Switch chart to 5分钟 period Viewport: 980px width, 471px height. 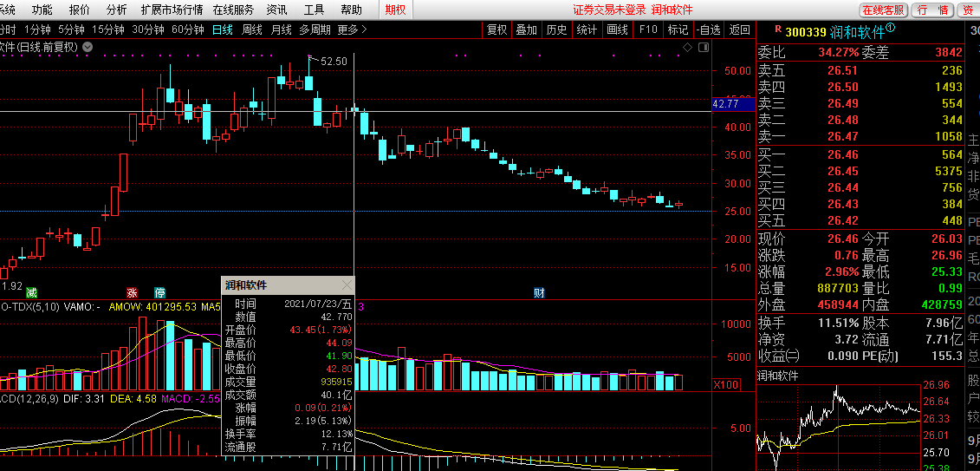(x=71, y=29)
